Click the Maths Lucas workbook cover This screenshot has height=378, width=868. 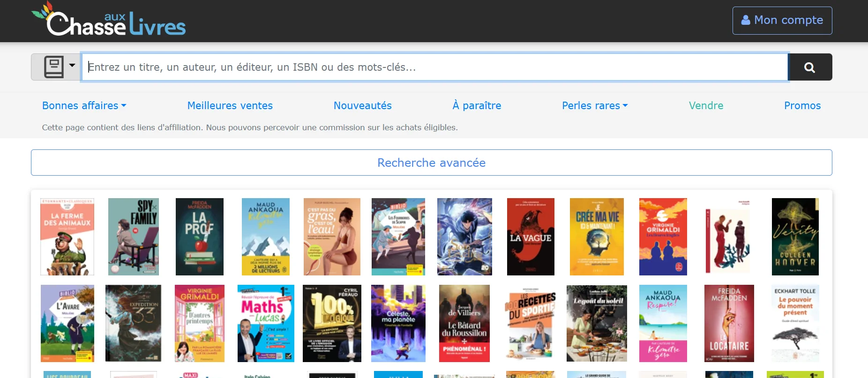[266, 323]
